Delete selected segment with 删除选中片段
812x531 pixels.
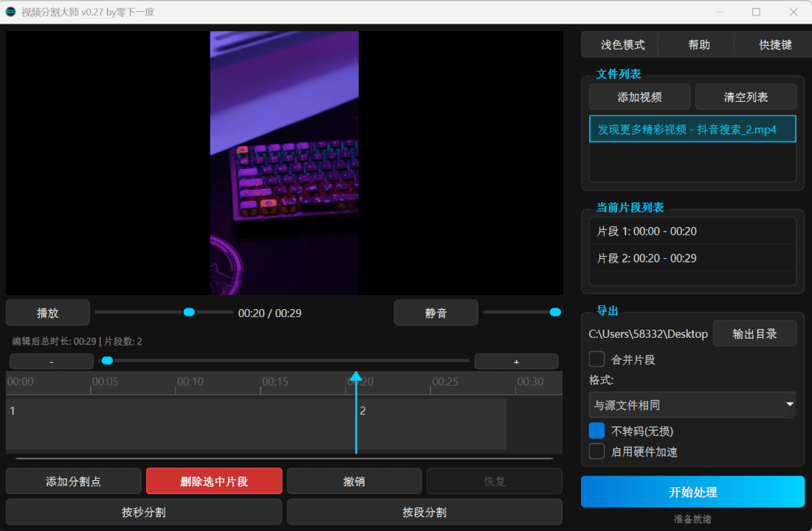click(x=213, y=481)
